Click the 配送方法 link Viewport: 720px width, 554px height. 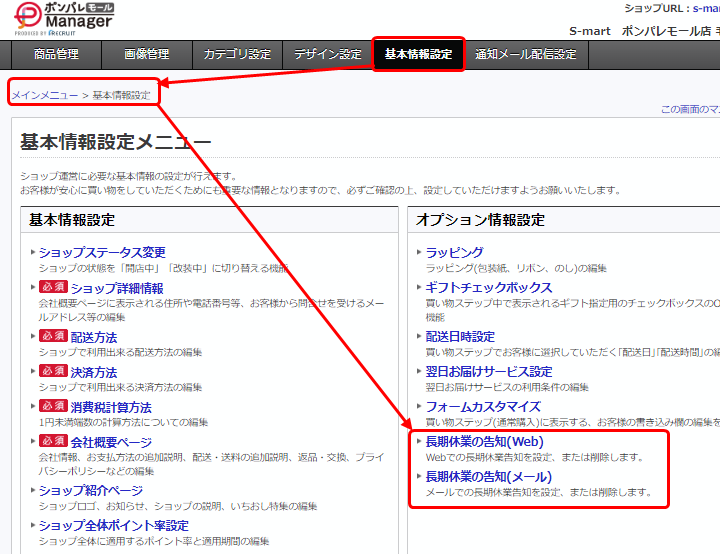tap(93, 337)
